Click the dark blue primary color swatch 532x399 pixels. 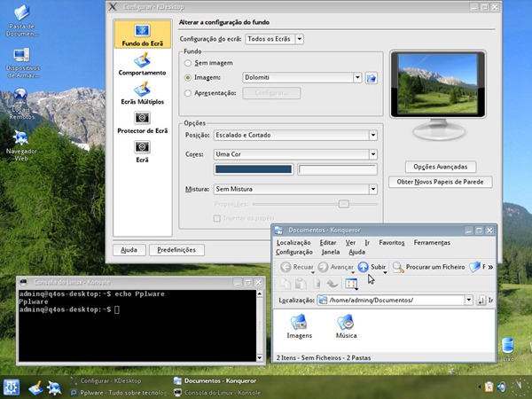[x=254, y=169]
